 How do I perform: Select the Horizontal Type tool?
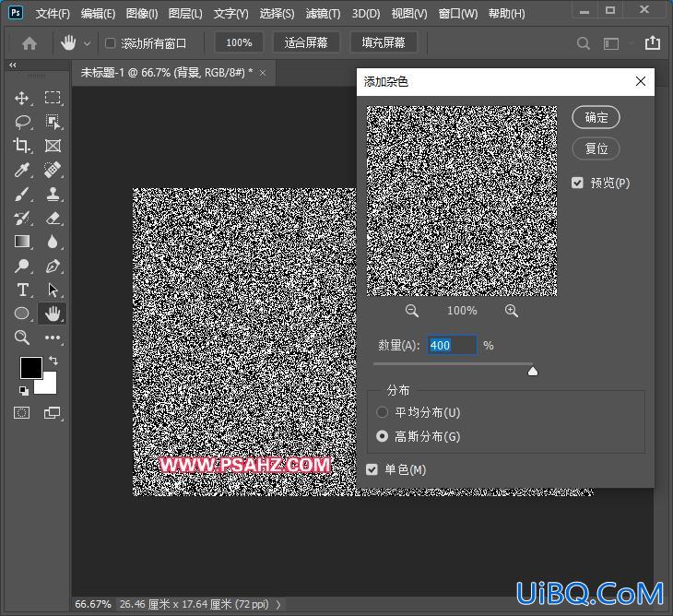pos(22,290)
